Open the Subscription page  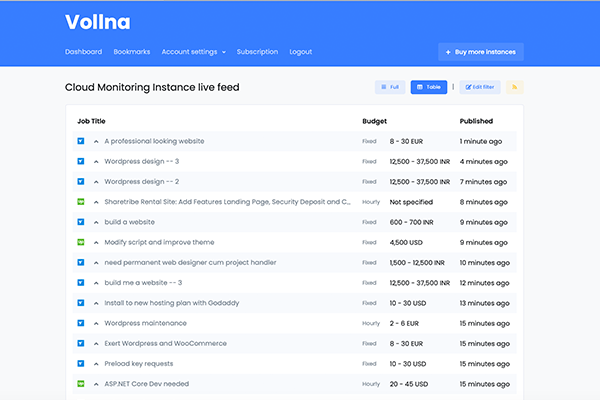coord(257,52)
